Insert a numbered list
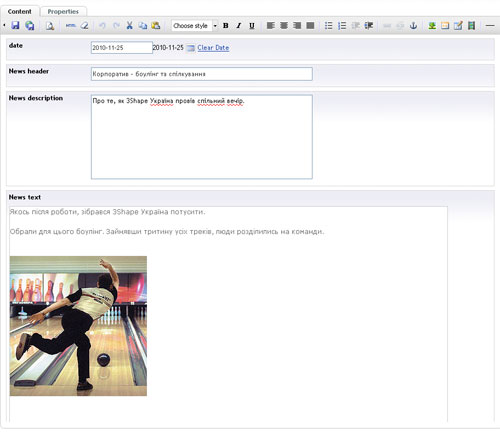 [342, 25]
